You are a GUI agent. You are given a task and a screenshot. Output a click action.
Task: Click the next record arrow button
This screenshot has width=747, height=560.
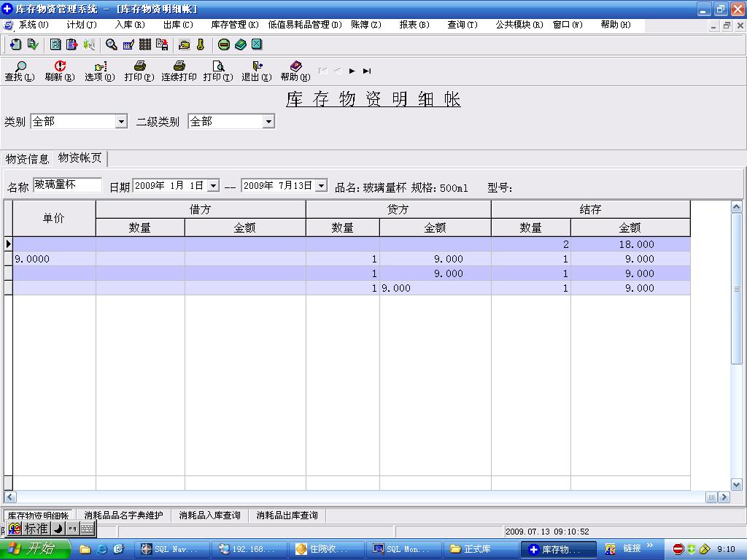tap(352, 71)
